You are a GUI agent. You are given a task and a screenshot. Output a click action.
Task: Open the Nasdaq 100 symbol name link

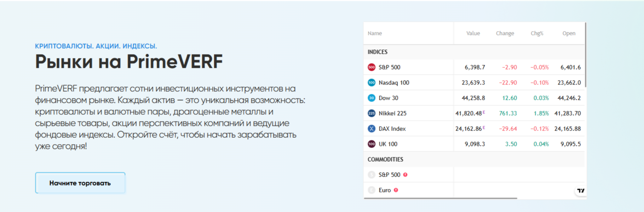[x=394, y=83]
